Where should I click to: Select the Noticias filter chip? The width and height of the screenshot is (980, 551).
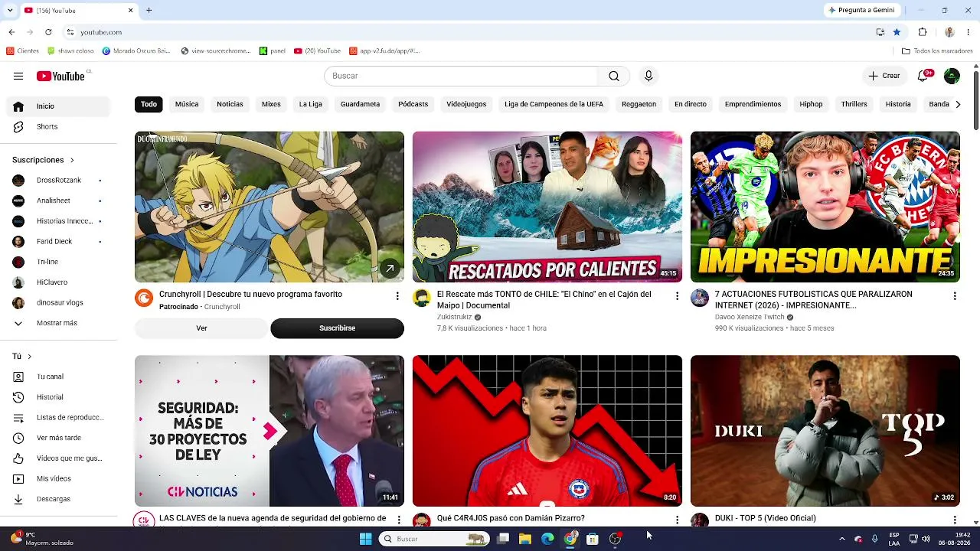pos(230,104)
